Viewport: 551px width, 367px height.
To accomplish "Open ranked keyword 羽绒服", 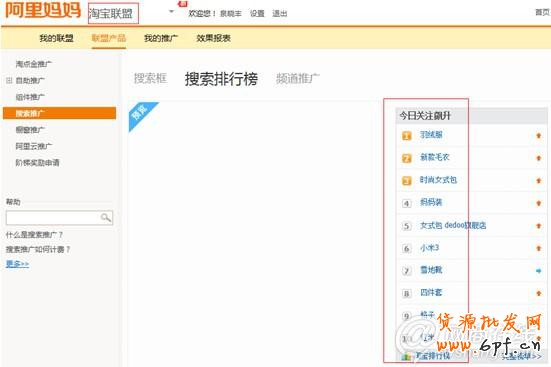I will (x=431, y=135).
